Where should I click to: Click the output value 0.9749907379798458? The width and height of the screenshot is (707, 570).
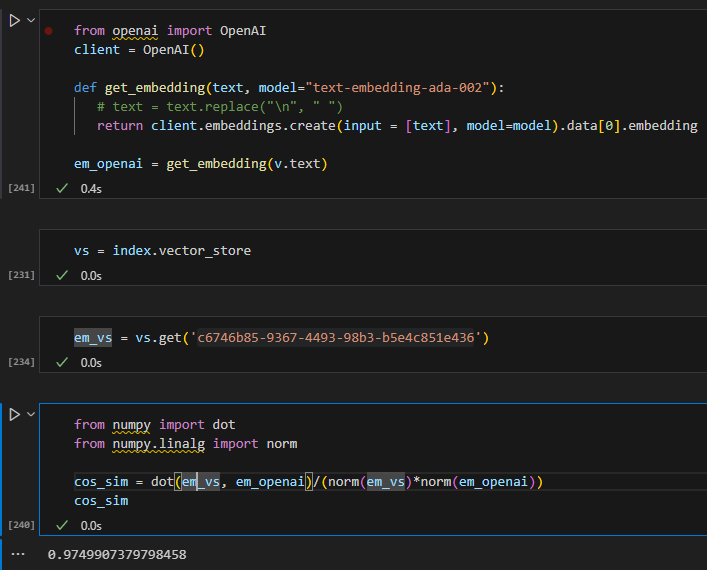(117, 554)
